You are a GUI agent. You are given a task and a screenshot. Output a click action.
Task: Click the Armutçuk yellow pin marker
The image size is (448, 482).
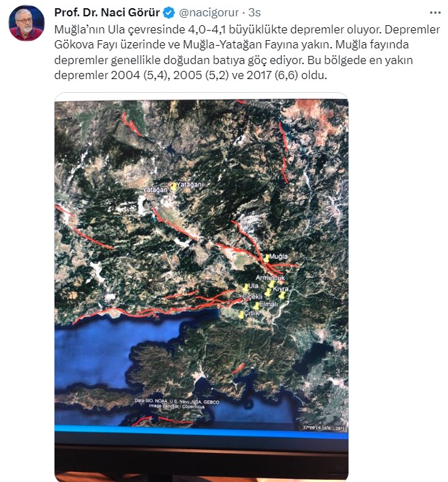pyautogui.click(x=271, y=284)
